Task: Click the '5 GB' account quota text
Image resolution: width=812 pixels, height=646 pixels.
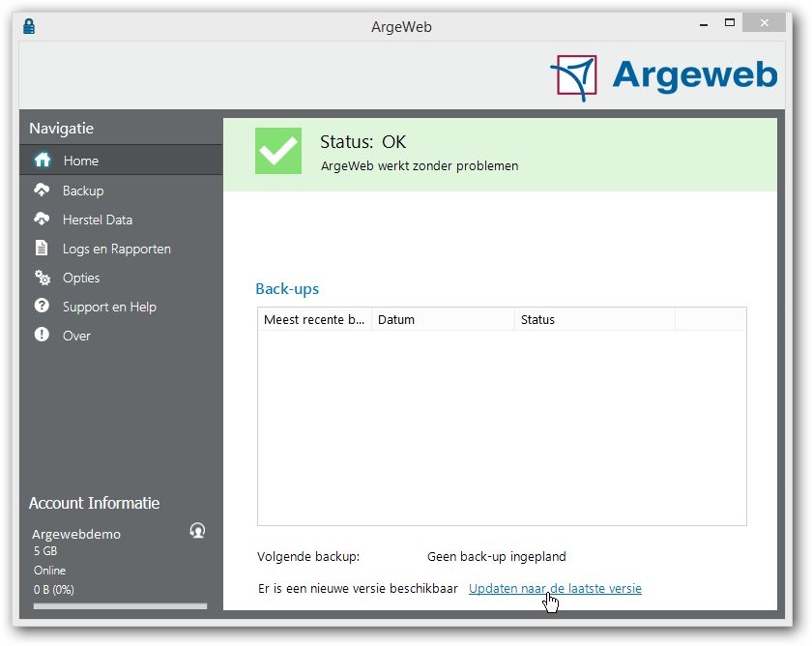Action: [45, 550]
